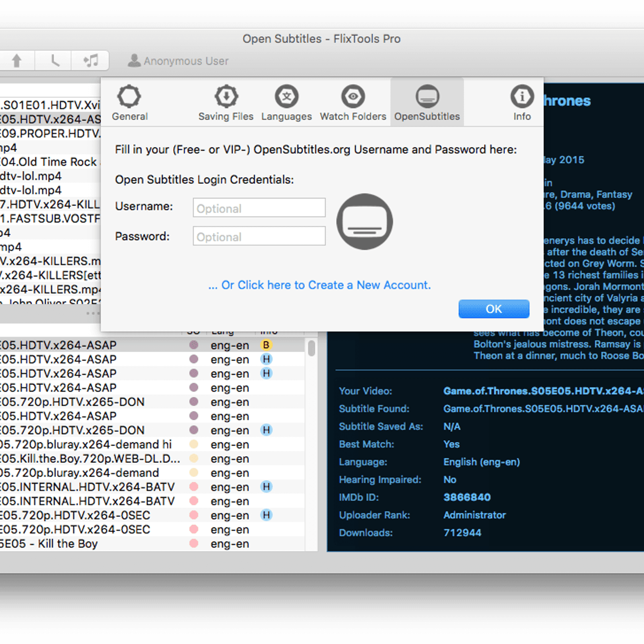Select the 720p.bluray.x264-demand hi subtitle
Viewport: 644px width, 644px height.
tap(152, 444)
